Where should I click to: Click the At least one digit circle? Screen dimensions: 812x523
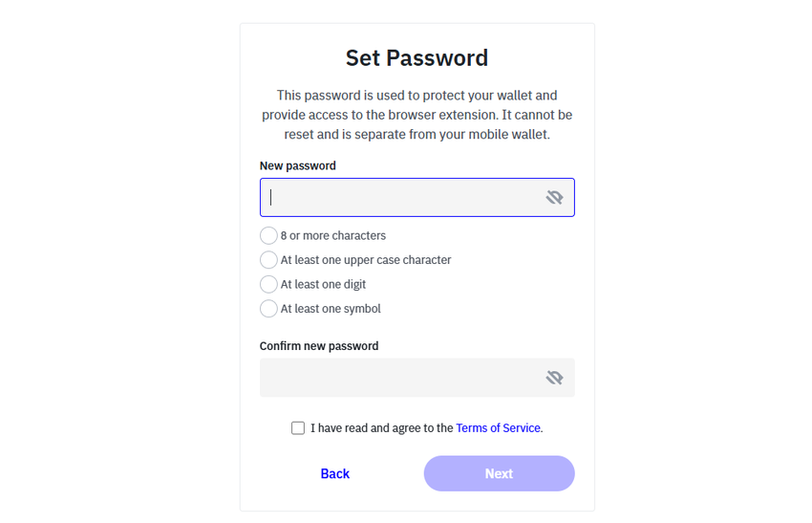pos(268,284)
